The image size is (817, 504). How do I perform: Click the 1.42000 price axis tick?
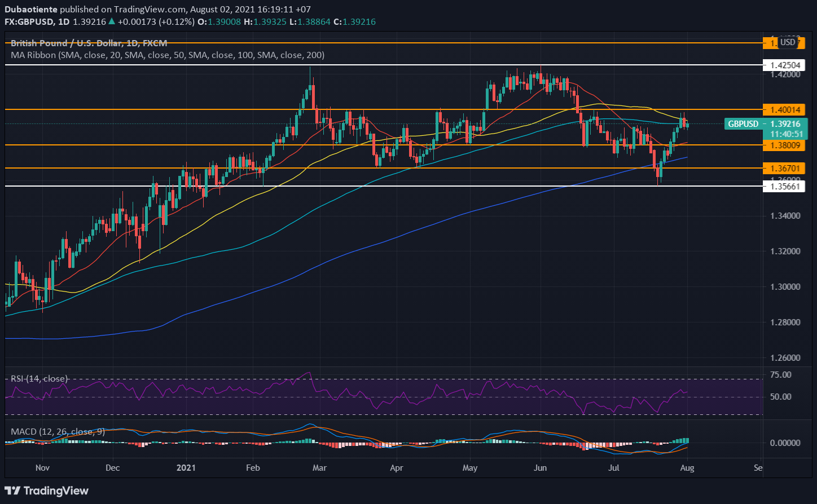785,74
